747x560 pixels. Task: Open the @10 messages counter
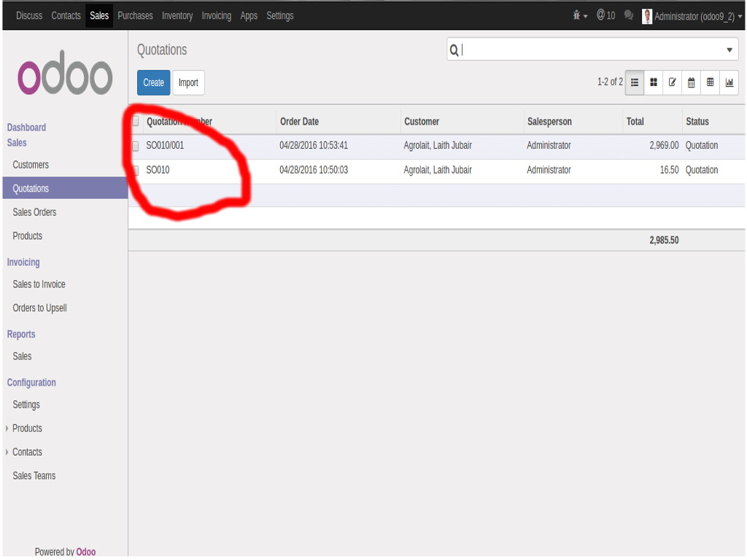(606, 16)
